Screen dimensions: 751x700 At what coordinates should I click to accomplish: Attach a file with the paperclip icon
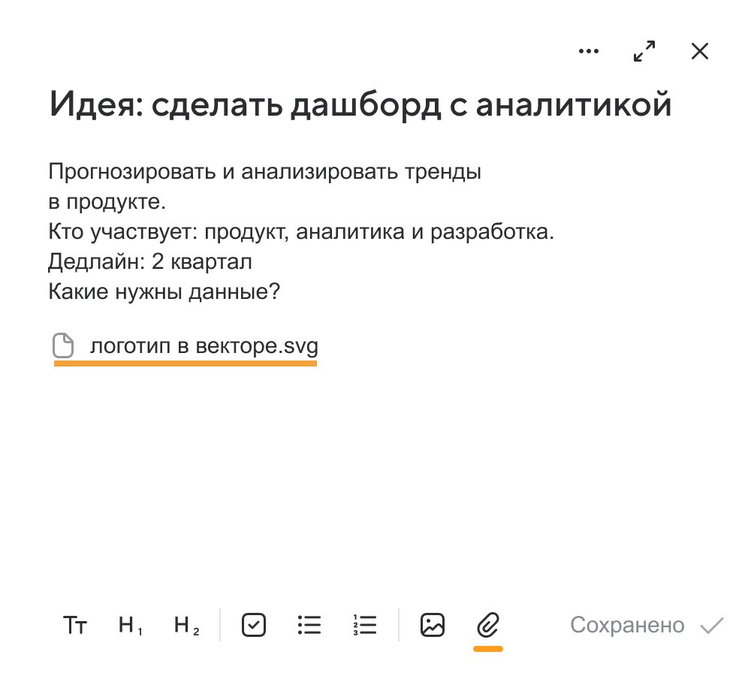pos(488,625)
